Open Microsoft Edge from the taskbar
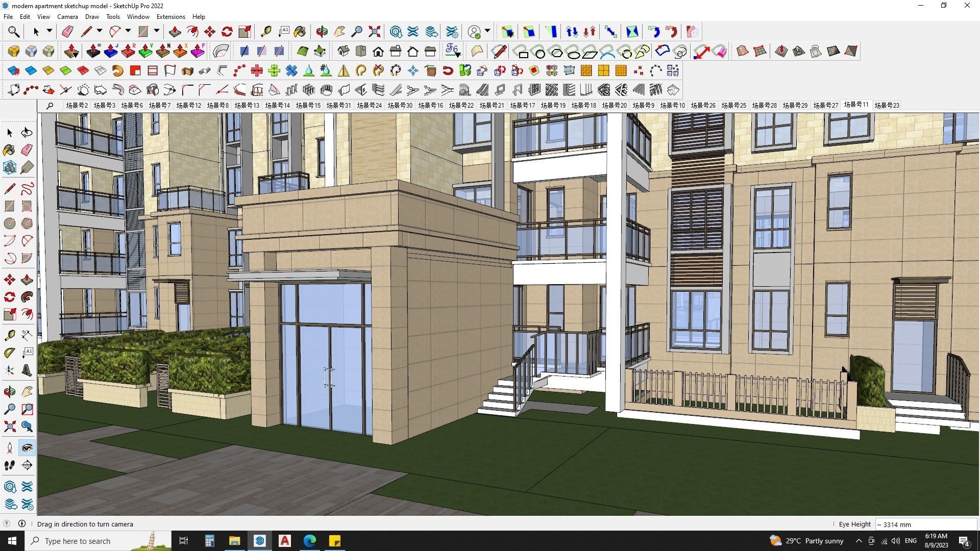 coord(310,541)
